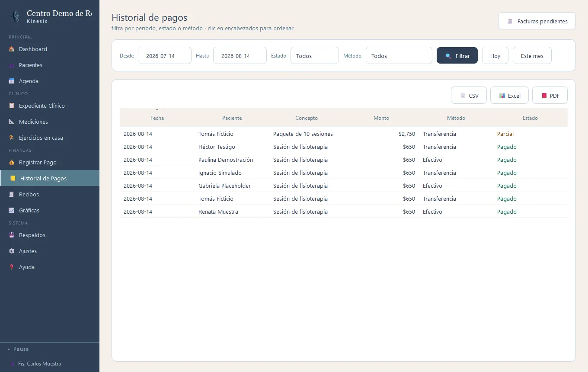Click the Ajustes gear icon
Image resolution: width=588 pixels, height=372 pixels.
click(x=12, y=251)
